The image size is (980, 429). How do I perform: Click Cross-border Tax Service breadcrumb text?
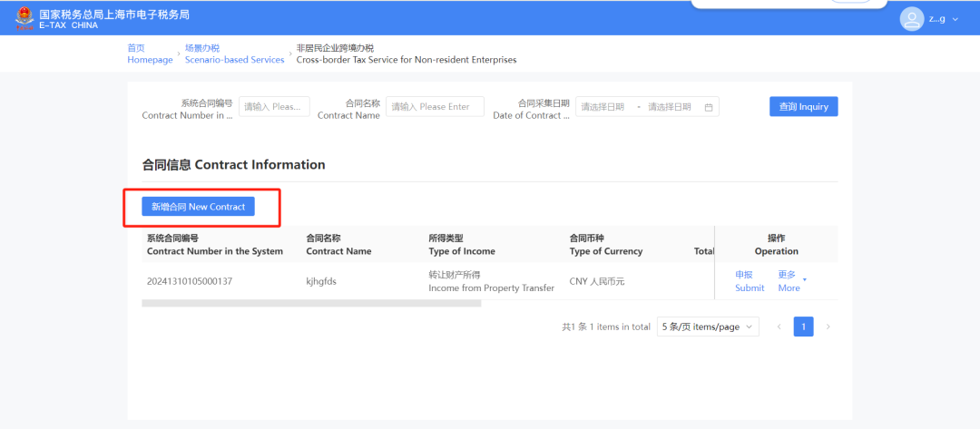[x=407, y=54]
